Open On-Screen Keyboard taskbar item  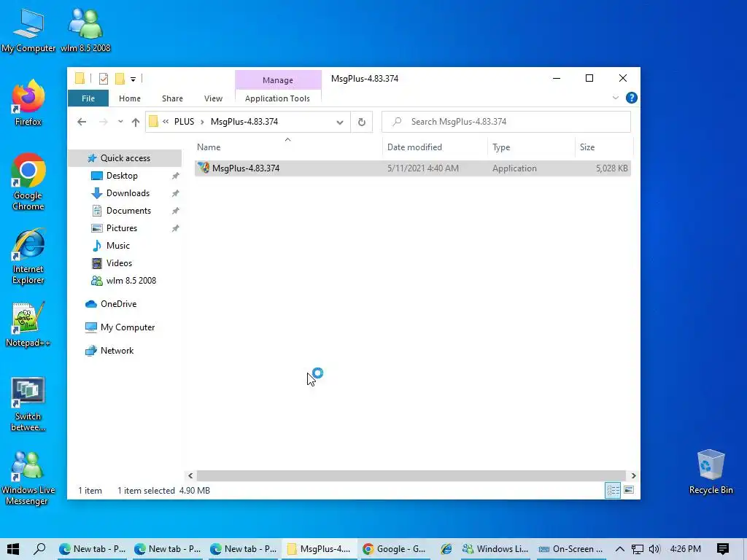[571, 549]
